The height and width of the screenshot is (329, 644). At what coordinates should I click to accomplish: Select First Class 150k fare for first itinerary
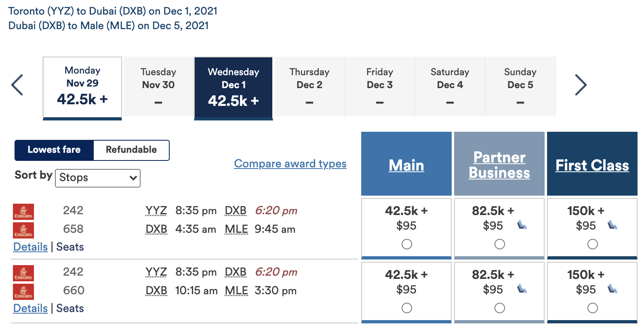tap(593, 244)
